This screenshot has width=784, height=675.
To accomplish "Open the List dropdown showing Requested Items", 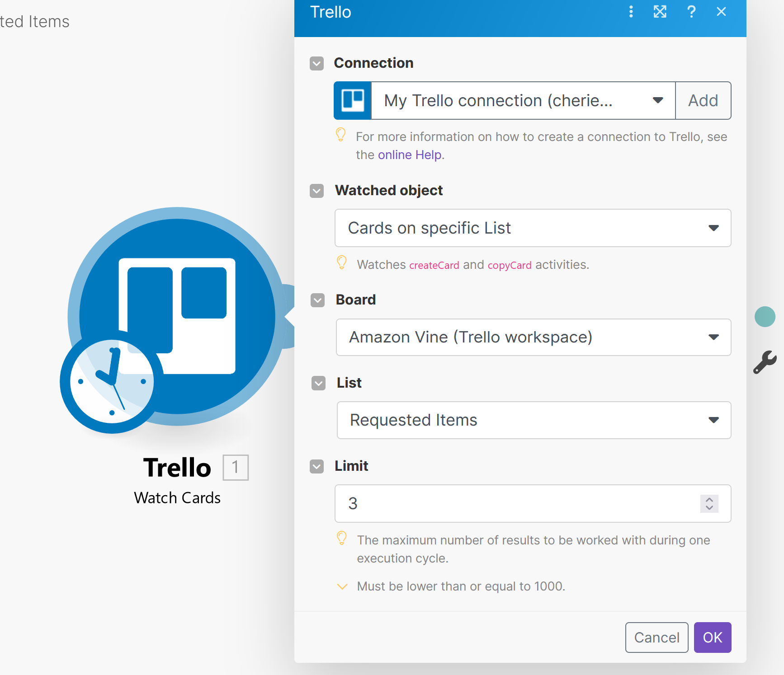I will point(534,420).
